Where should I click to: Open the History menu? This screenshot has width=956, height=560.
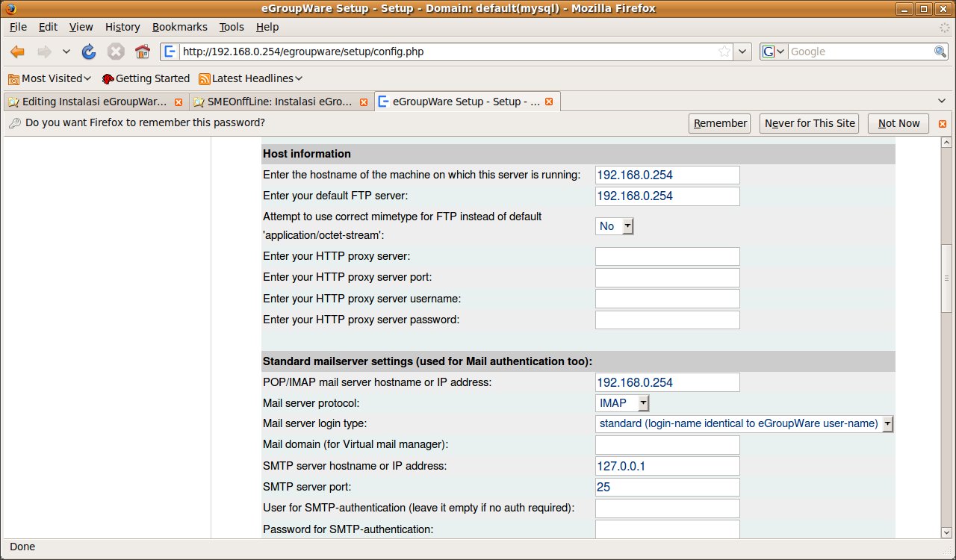coord(122,27)
